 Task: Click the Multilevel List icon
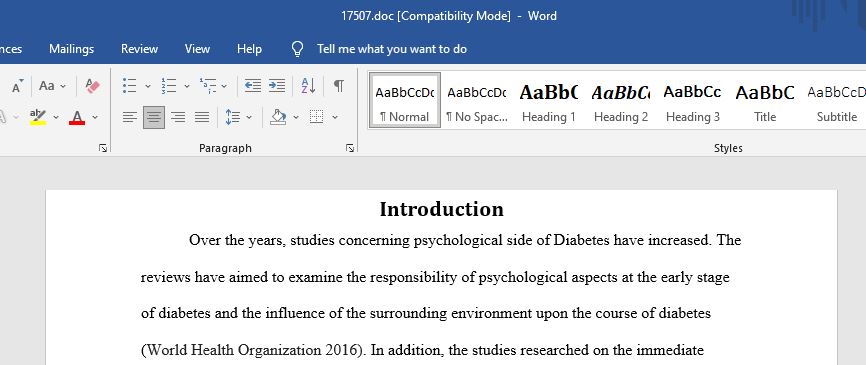coord(208,86)
